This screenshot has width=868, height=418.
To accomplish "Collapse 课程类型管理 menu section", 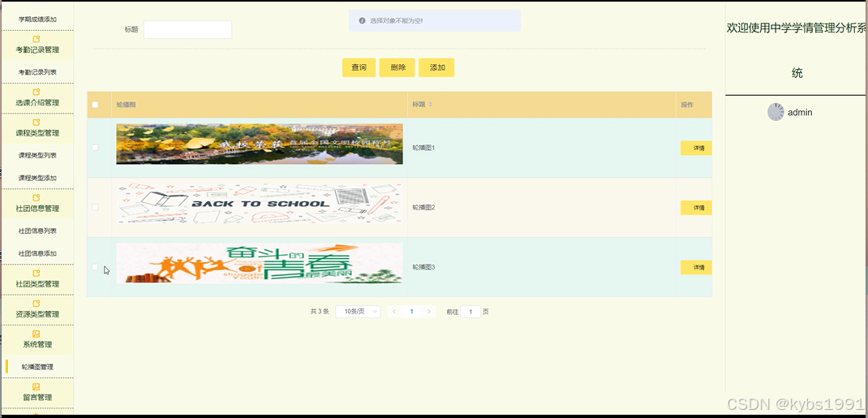I will (x=37, y=128).
